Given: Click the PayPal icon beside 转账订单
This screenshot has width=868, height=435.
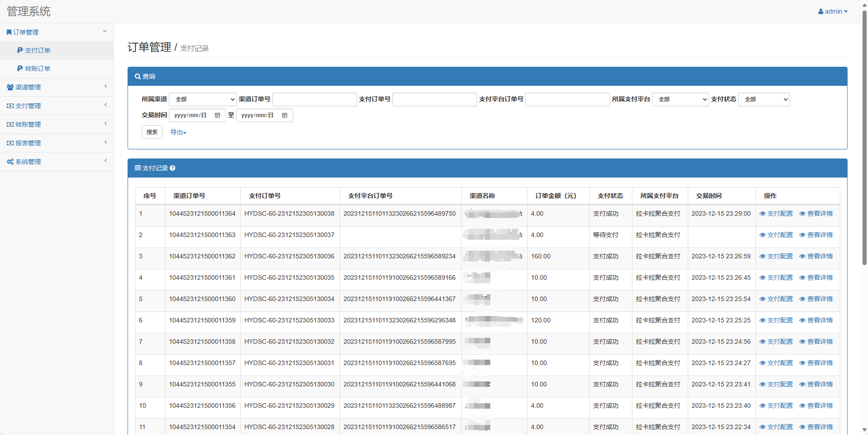Looking at the screenshot, I should coord(20,69).
